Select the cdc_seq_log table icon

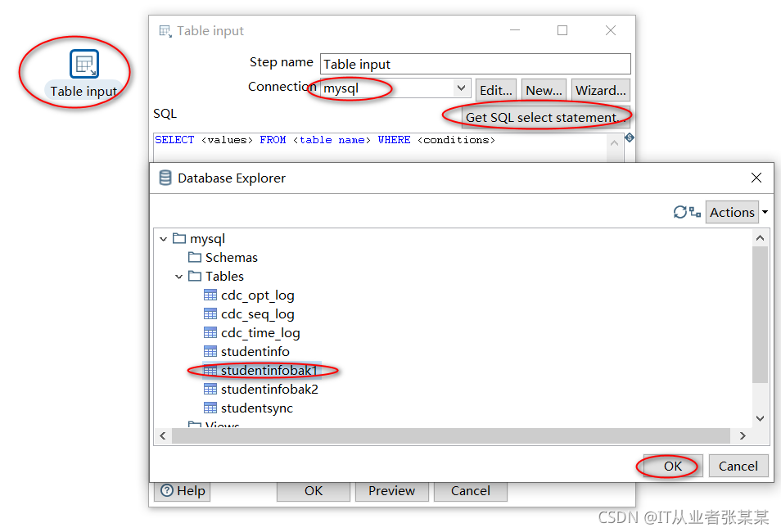tap(210, 314)
